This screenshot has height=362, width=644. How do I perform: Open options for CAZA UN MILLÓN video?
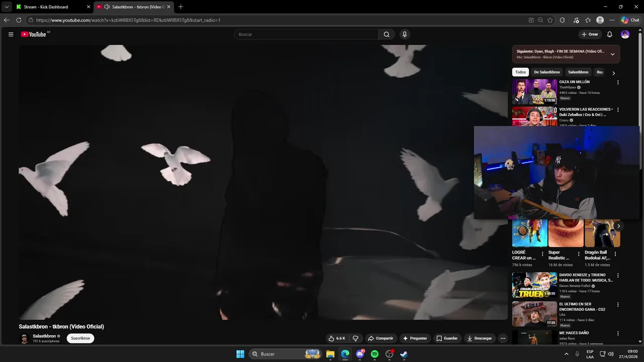tap(618, 82)
